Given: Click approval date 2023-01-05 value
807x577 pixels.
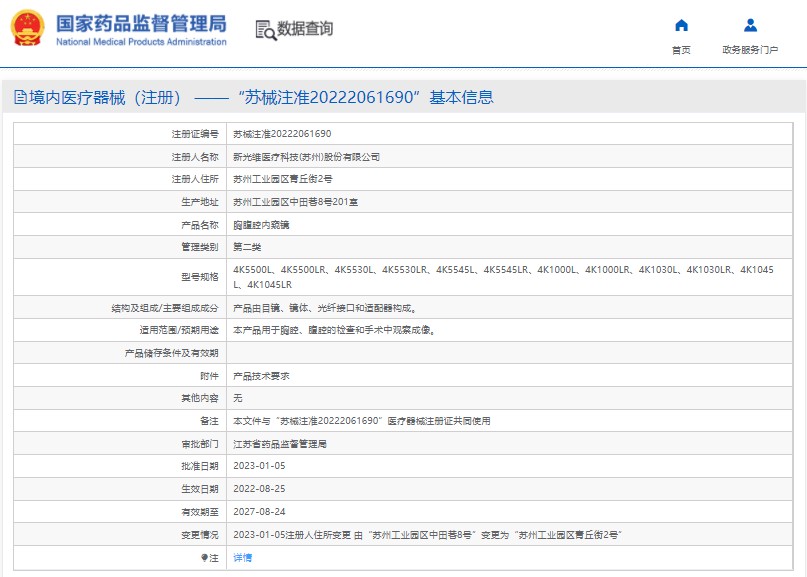Looking at the screenshot, I should point(259,466).
